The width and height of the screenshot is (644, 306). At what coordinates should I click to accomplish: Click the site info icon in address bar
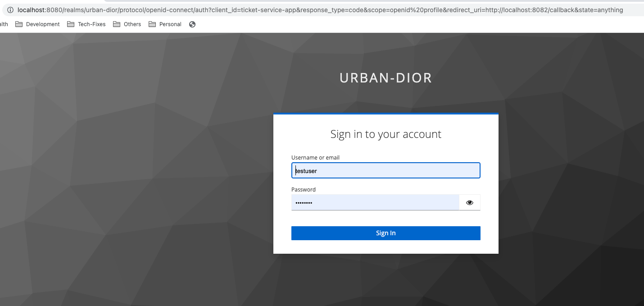pyautogui.click(x=10, y=10)
